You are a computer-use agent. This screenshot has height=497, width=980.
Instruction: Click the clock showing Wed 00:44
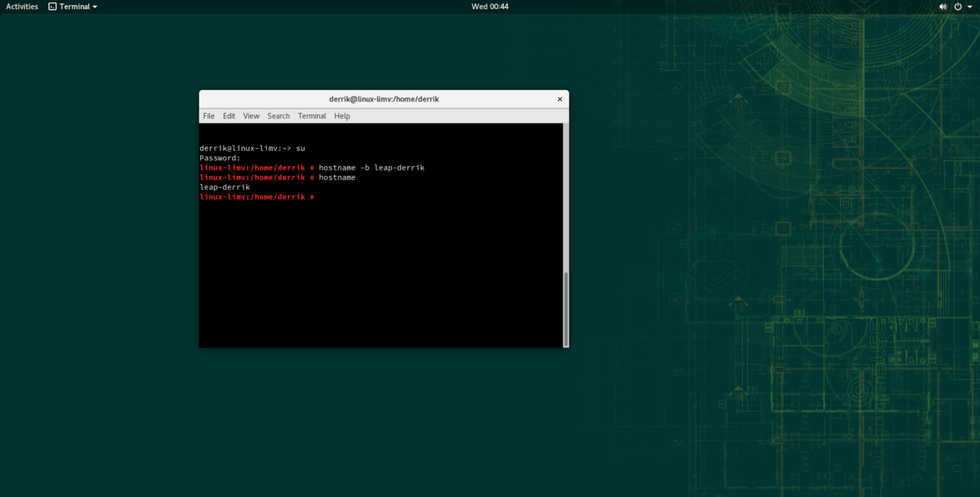pyautogui.click(x=490, y=6)
